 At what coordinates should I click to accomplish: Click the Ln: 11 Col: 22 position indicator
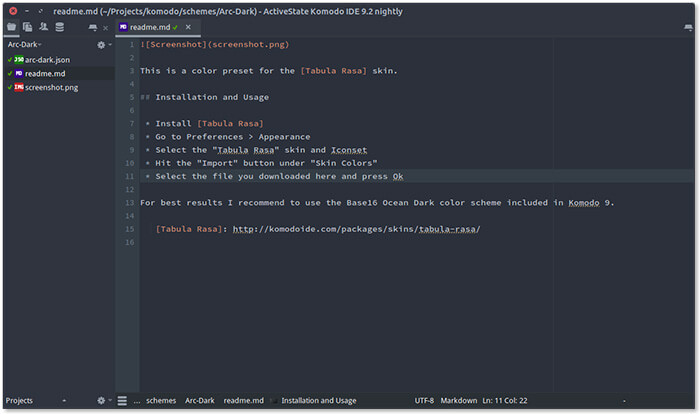click(505, 401)
